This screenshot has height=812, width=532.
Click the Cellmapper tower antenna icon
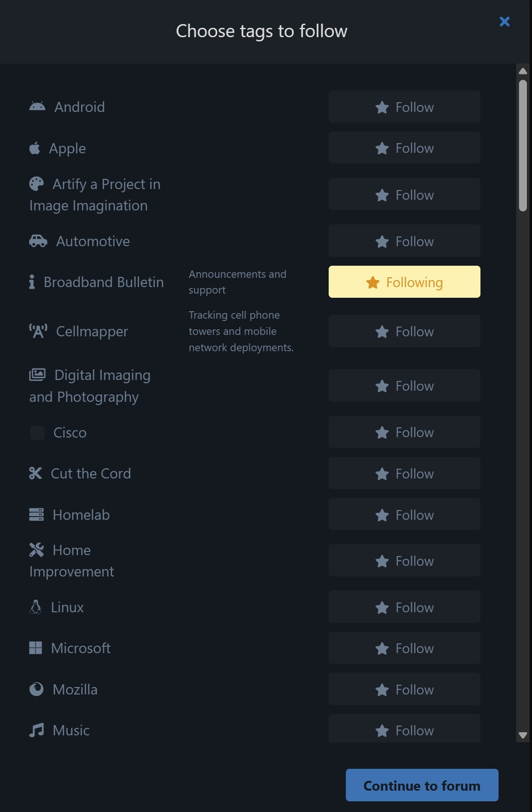(38, 331)
